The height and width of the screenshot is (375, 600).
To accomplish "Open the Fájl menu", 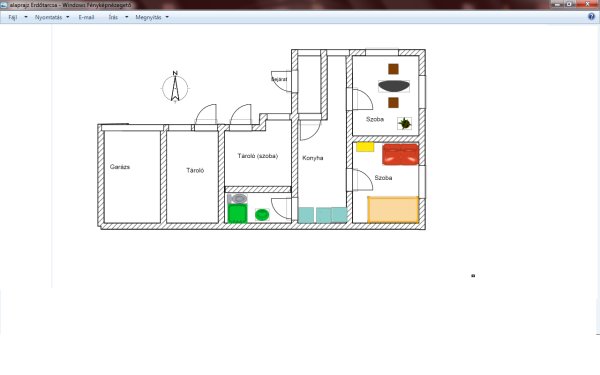I will tap(13, 17).
